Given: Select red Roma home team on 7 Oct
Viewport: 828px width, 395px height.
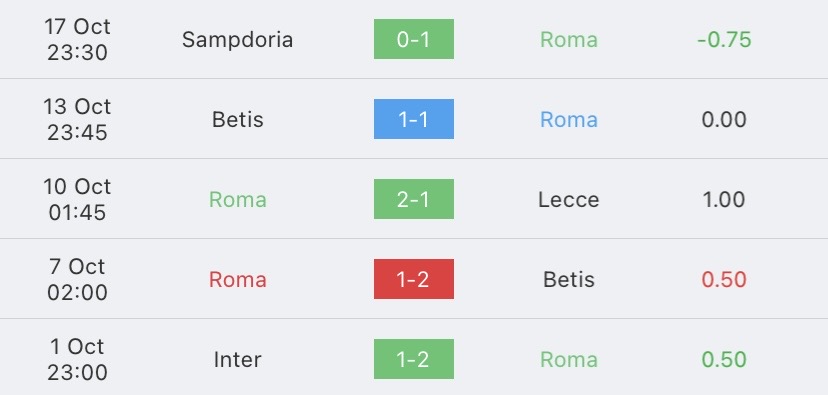Looking at the screenshot, I should coord(238,279).
